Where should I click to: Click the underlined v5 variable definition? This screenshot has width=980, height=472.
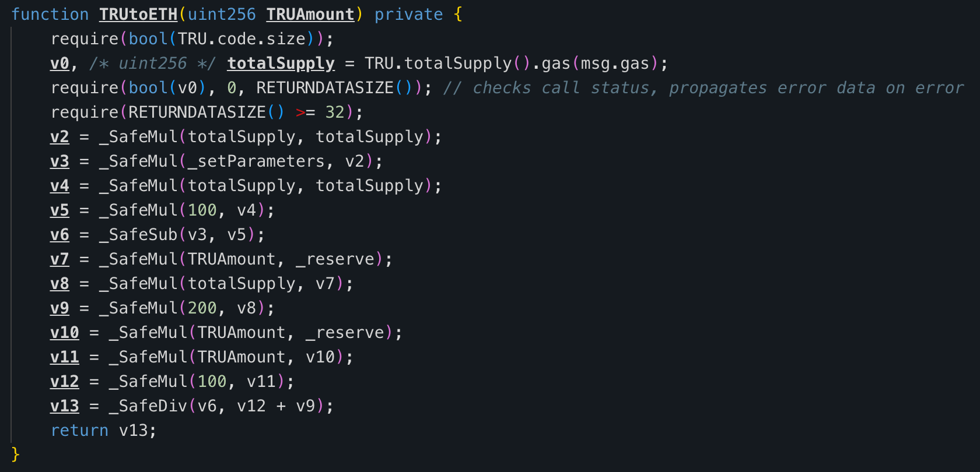(x=60, y=210)
